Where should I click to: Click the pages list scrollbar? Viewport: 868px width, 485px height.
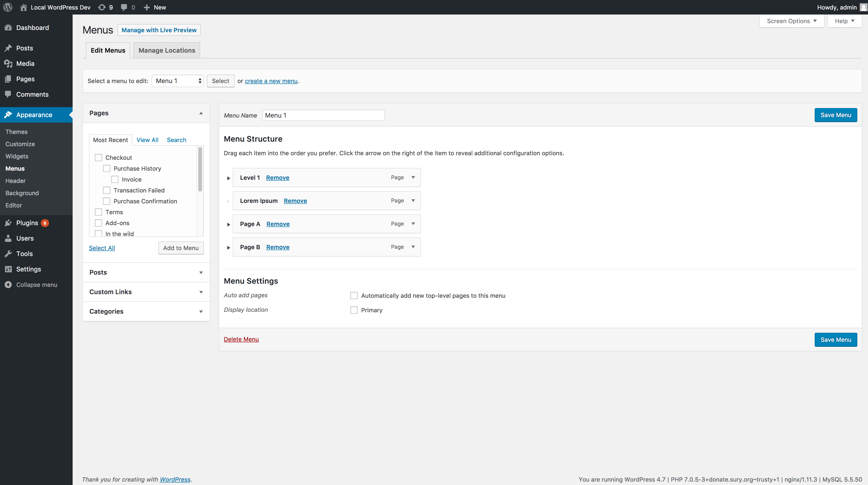[200, 169]
